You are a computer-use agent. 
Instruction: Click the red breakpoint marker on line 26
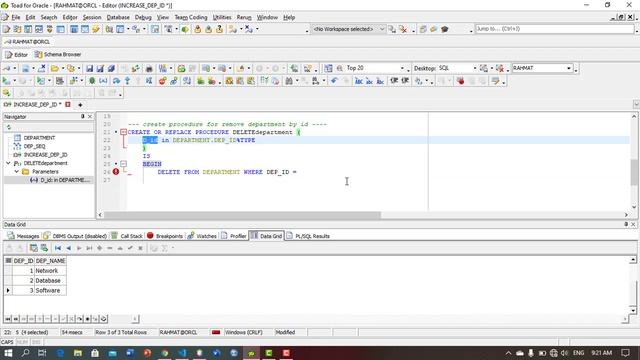(x=116, y=172)
